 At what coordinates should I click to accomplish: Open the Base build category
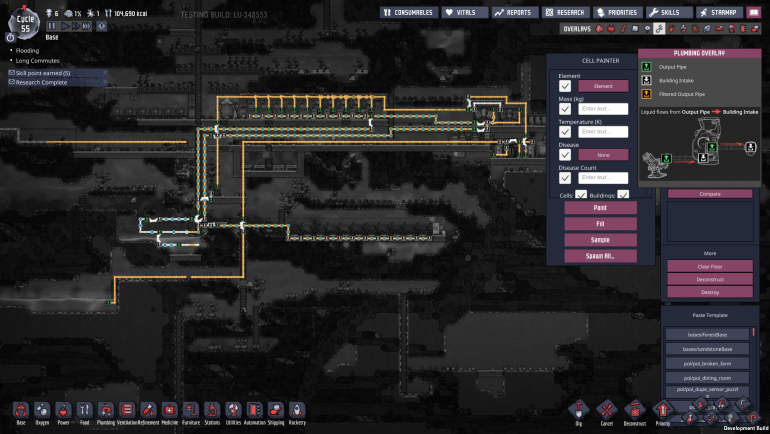coord(21,410)
